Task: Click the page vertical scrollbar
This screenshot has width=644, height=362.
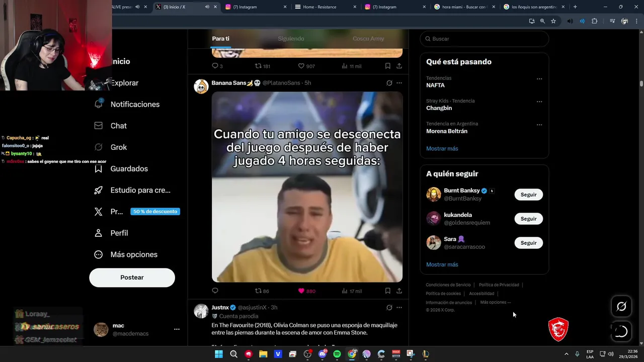Action: [x=641, y=83]
